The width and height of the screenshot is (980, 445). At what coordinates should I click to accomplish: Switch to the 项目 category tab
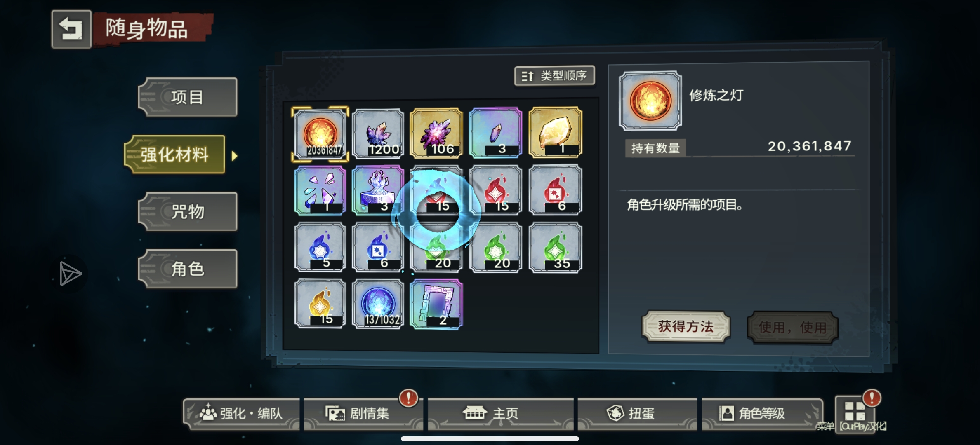pyautogui.click(x=188, y=97)
